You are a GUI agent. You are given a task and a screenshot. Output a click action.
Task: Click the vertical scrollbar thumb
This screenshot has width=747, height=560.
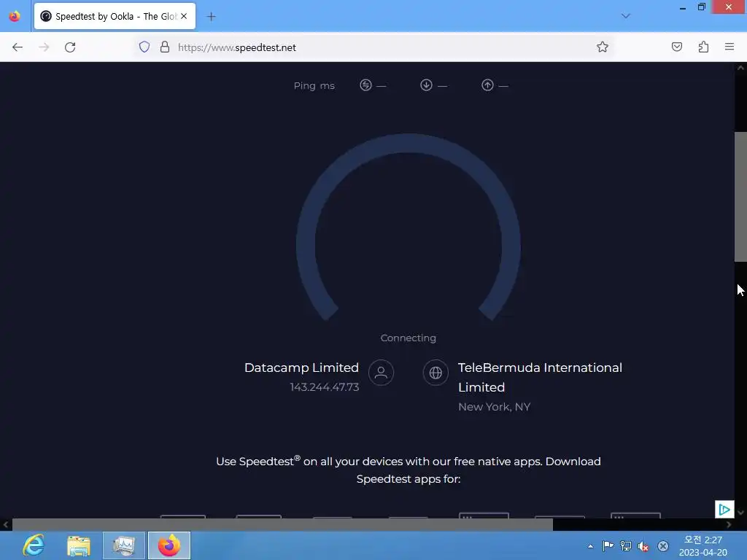coord(740,196)
